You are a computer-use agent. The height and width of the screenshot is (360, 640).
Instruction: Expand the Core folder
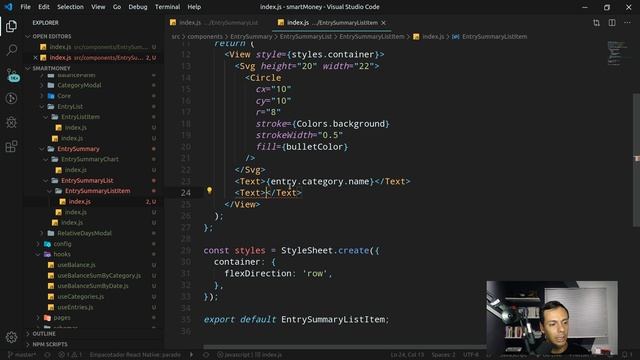coord(94,96)
